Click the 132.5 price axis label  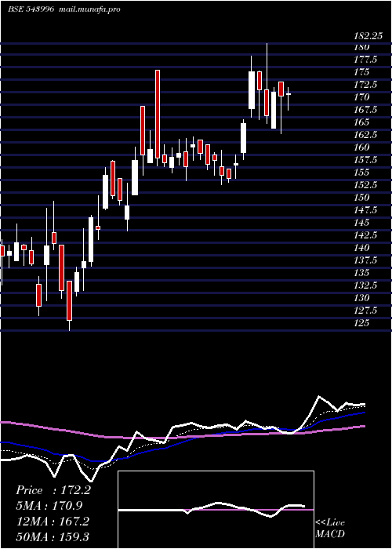365,285
